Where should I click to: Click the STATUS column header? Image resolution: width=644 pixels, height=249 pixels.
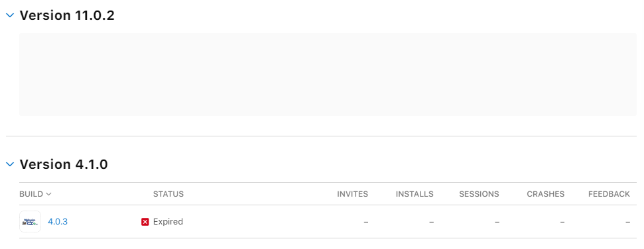click(168, 194)
